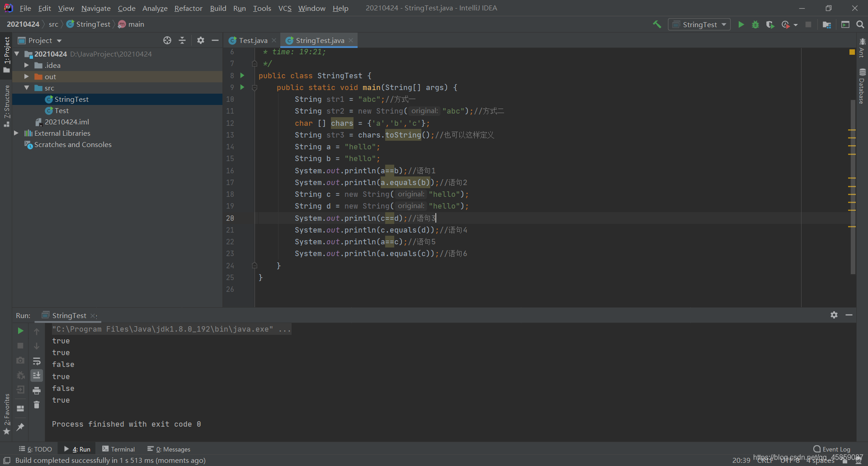Switch to Test.java editor tab
The width and height of the screenshot is (868, 466).
tap(253, 40)
